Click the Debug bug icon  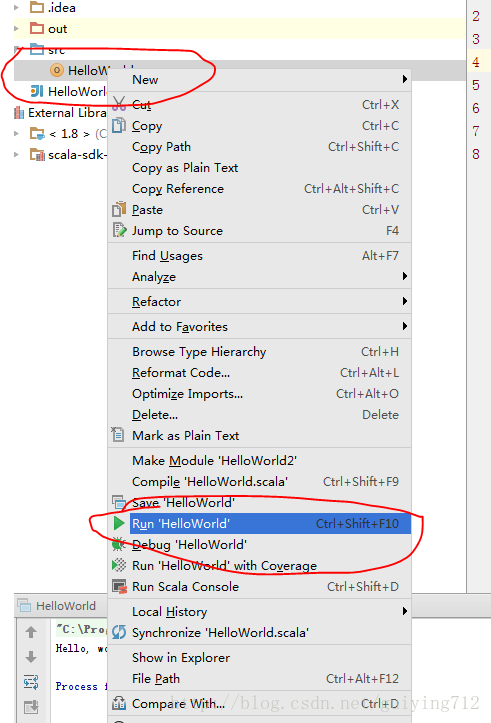pyautogui.click(x=118, y=544)
